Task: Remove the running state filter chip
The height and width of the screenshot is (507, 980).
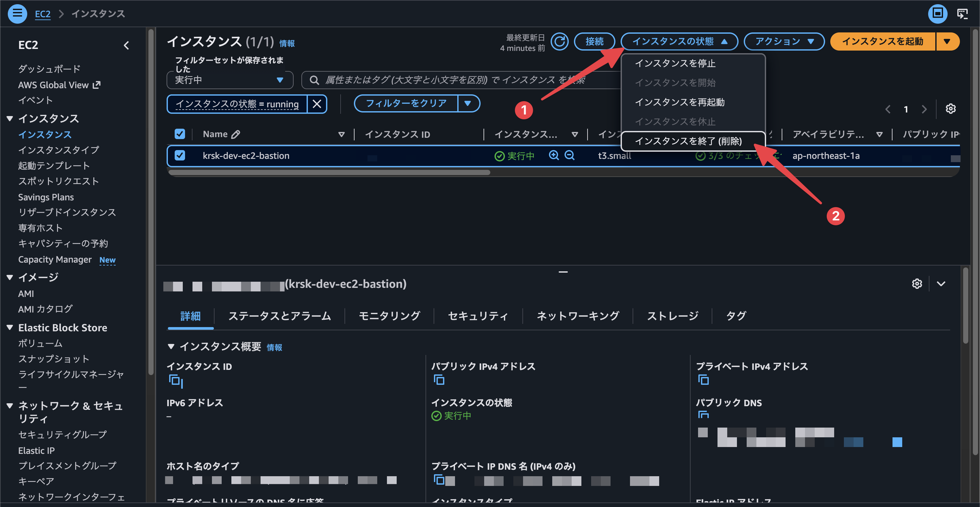Action: pyautogui.click(x=317, y=104)
